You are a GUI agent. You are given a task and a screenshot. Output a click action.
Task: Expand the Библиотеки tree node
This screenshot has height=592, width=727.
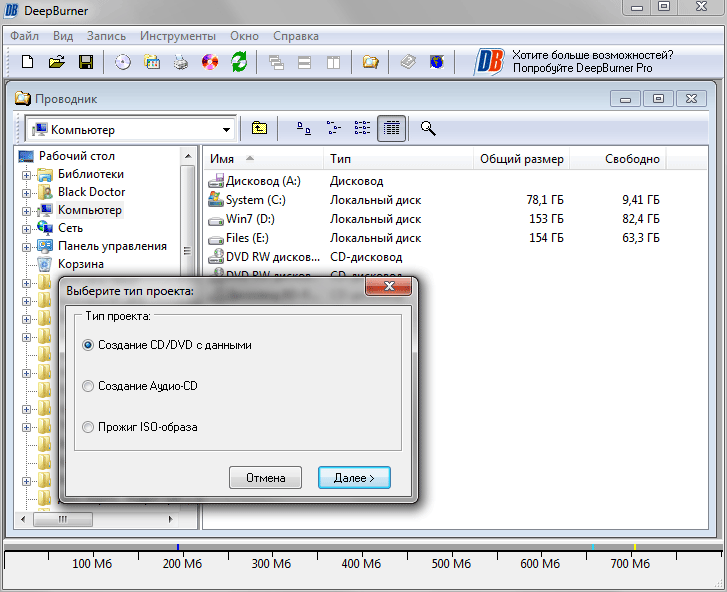[26, 175]
